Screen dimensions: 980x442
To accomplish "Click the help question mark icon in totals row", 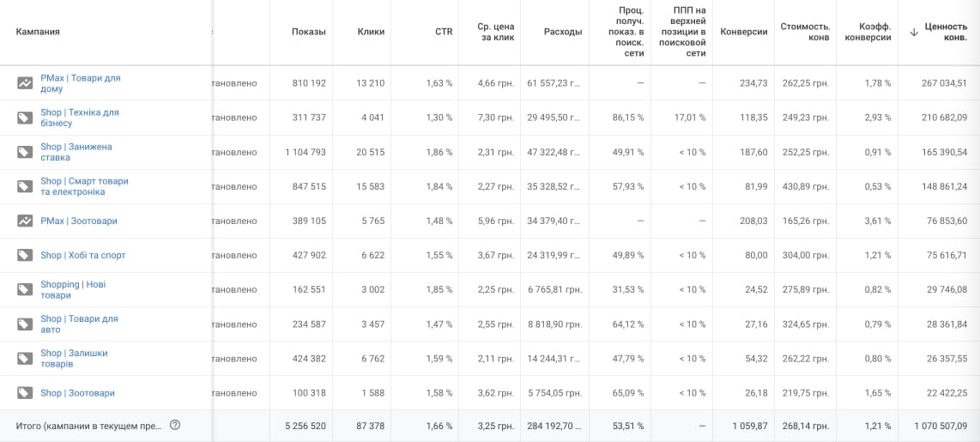I will (175, 425).
